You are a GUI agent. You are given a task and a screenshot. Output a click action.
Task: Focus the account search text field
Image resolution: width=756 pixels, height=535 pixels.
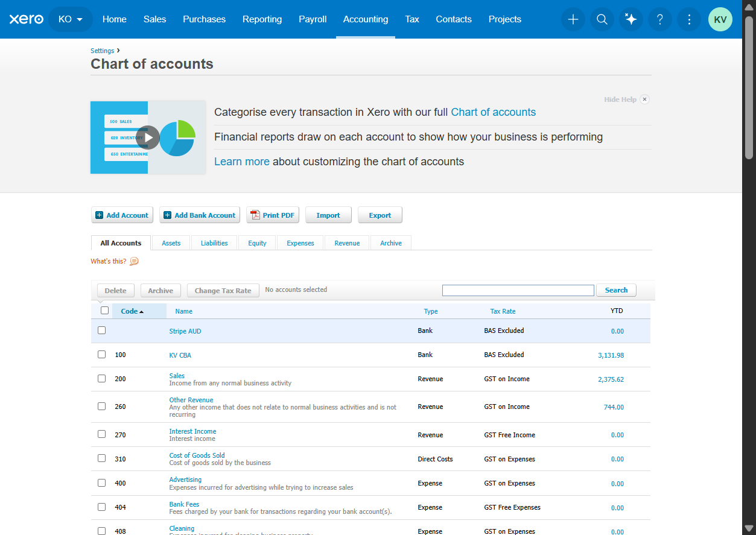[518, 291]
